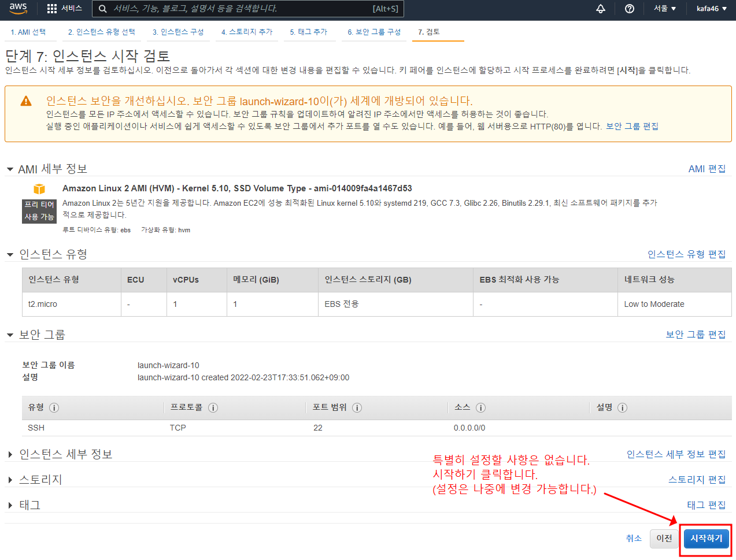
Task: Click the Amazon Linux AMI box icon
Action: coord(39,189)
